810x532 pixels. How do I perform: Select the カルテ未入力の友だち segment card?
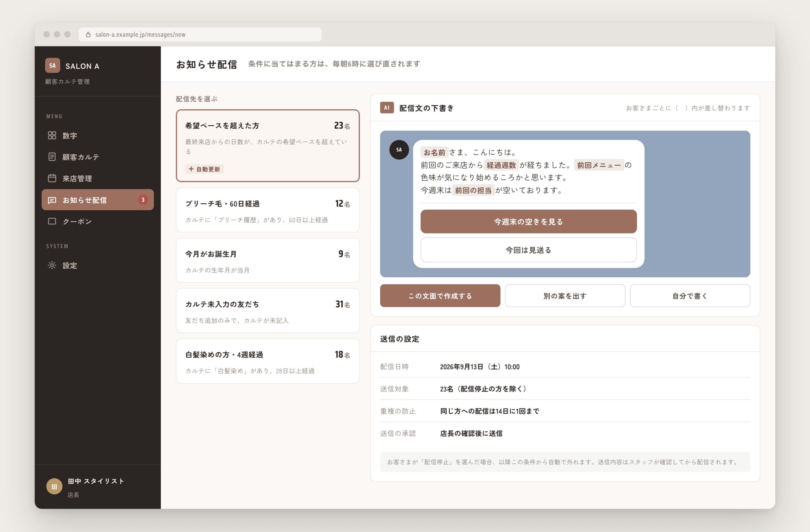[x=267, y=311]
